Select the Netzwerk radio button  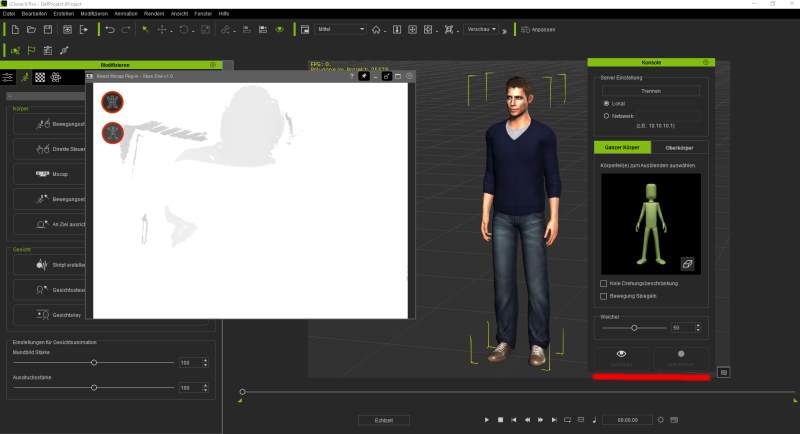[606, 116]
